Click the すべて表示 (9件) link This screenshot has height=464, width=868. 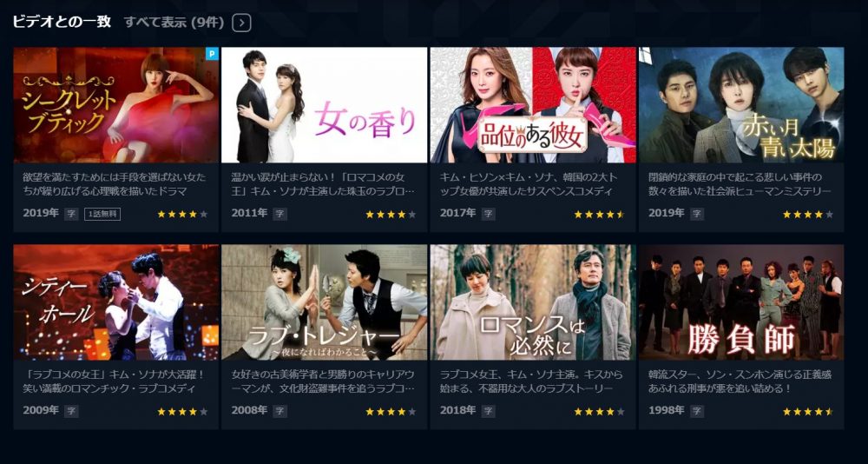(174, 23)
